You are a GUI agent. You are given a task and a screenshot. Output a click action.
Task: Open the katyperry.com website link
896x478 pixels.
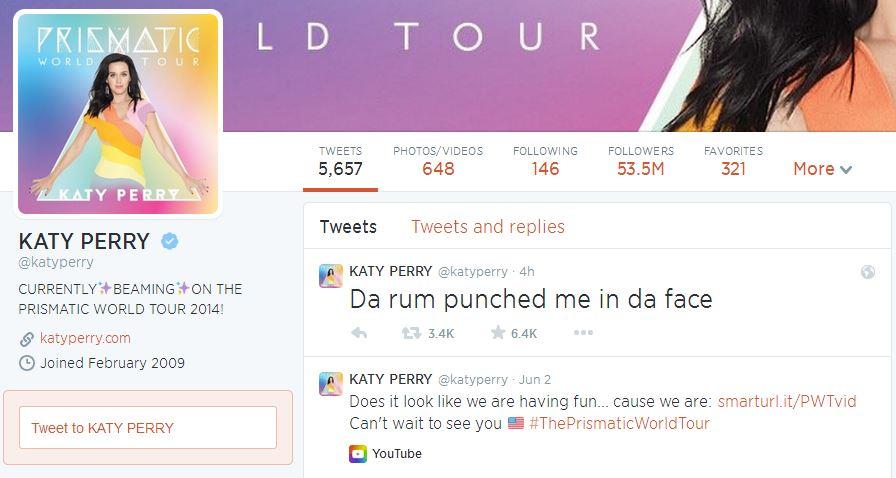[x=85, y=338]
